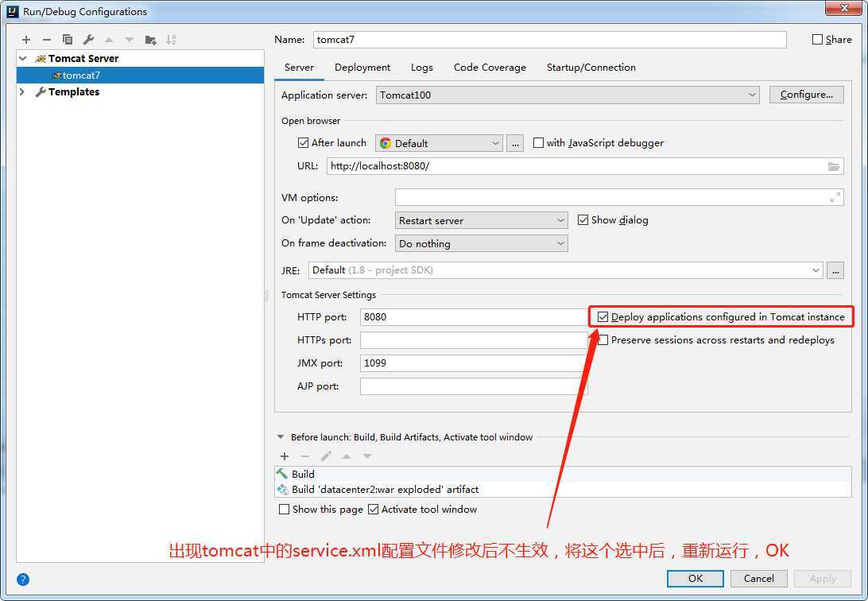Close the Run/Debug Configurations dialog
868x601 pixels.
(844, 8)
